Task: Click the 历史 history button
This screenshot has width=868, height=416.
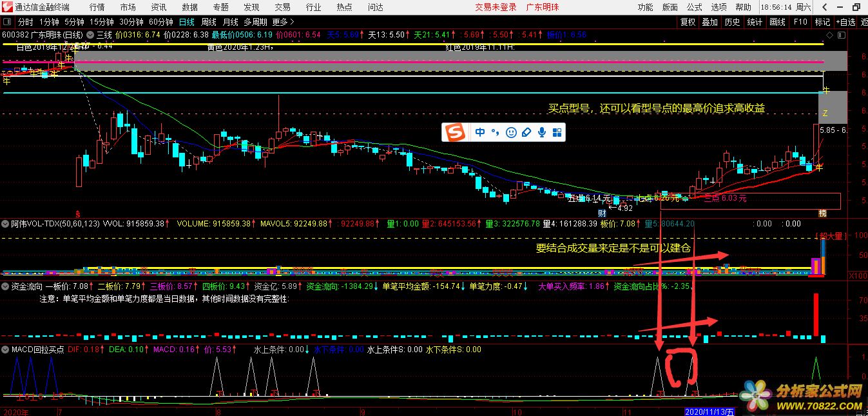Action: (732, 22)
